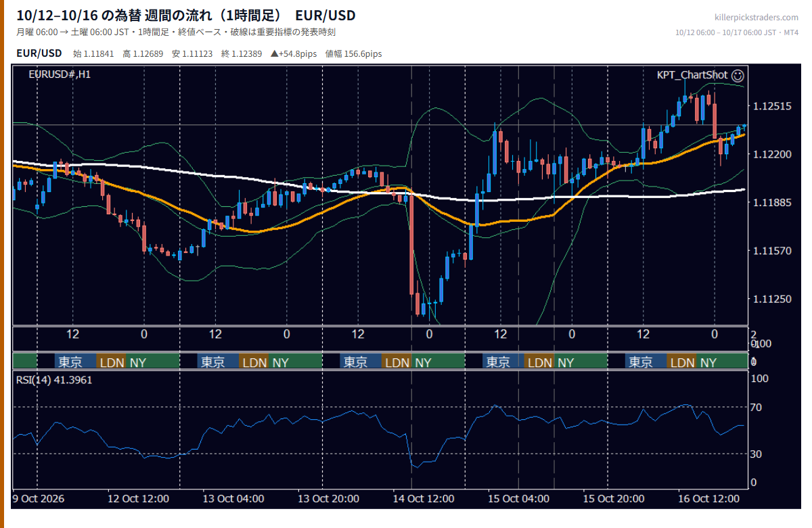This screenshot has height=528, width=812.
Task: Click the 1.11570 price axis label
Action: (x=772, y=251)
